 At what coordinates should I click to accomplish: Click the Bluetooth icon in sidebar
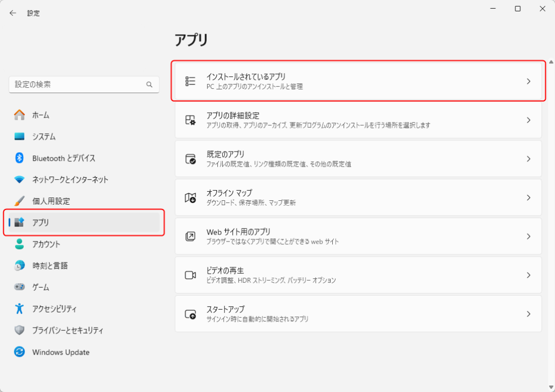tap(20, 158)
